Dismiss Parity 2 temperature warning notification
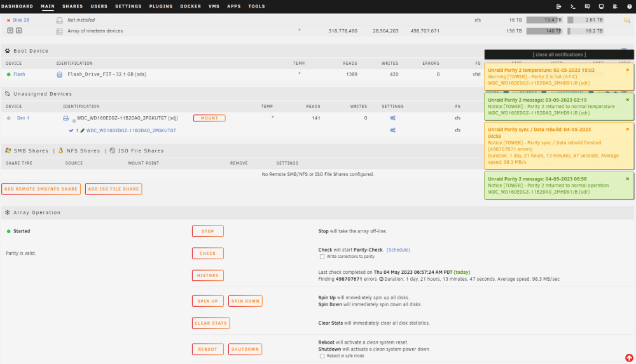This screenshot has width=636, height=364. tap(628, 70)
